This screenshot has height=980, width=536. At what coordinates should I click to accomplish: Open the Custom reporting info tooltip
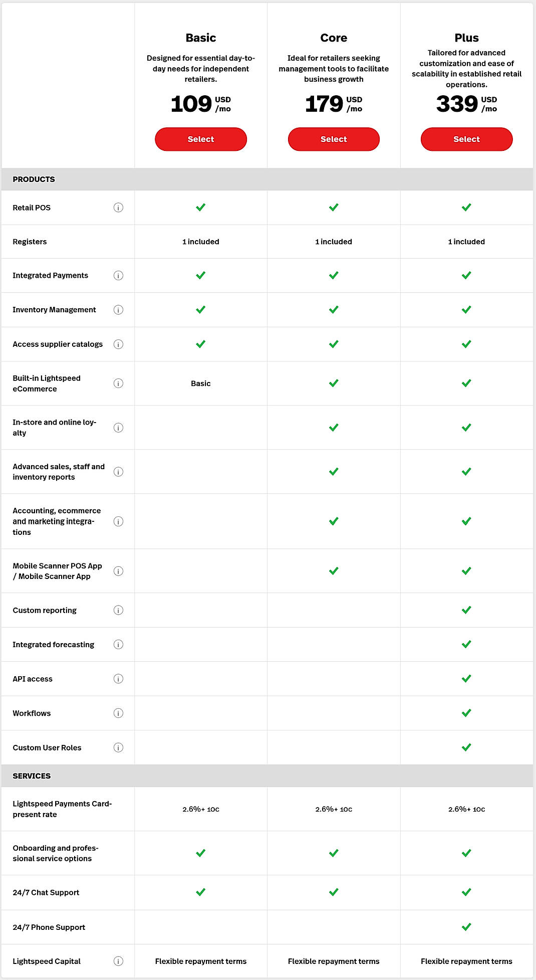click(x=118, y=610)
